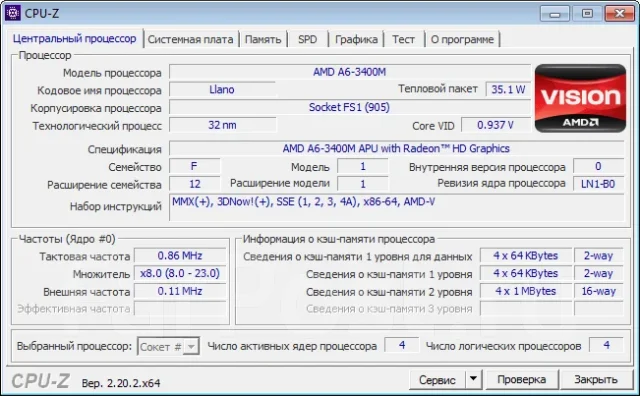Click the Расширение семейства value 12
The width and height of the screenshot is (640, 396).
pyautogui.click(x=194, y=184)
